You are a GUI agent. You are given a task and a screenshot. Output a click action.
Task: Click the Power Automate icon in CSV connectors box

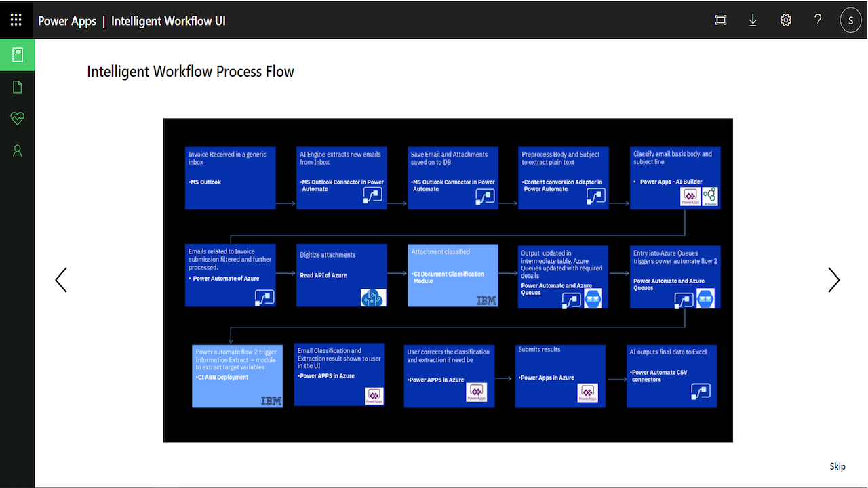click(x=701, y=391)
